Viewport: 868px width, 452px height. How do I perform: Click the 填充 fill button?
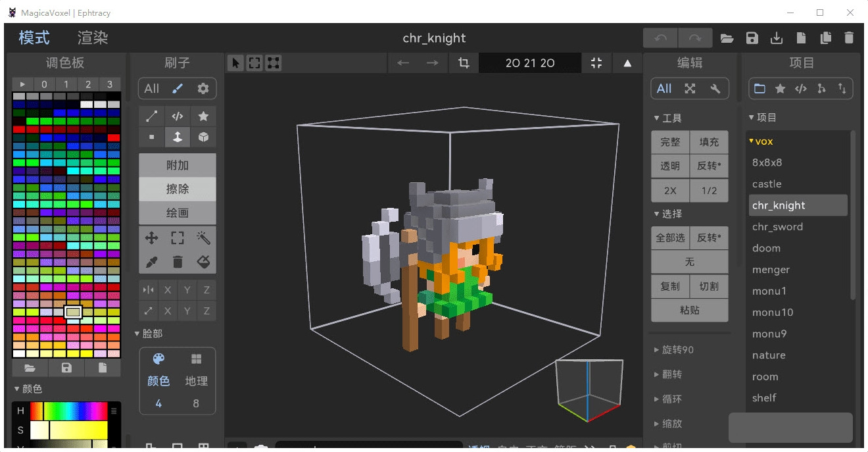[709, 141]
